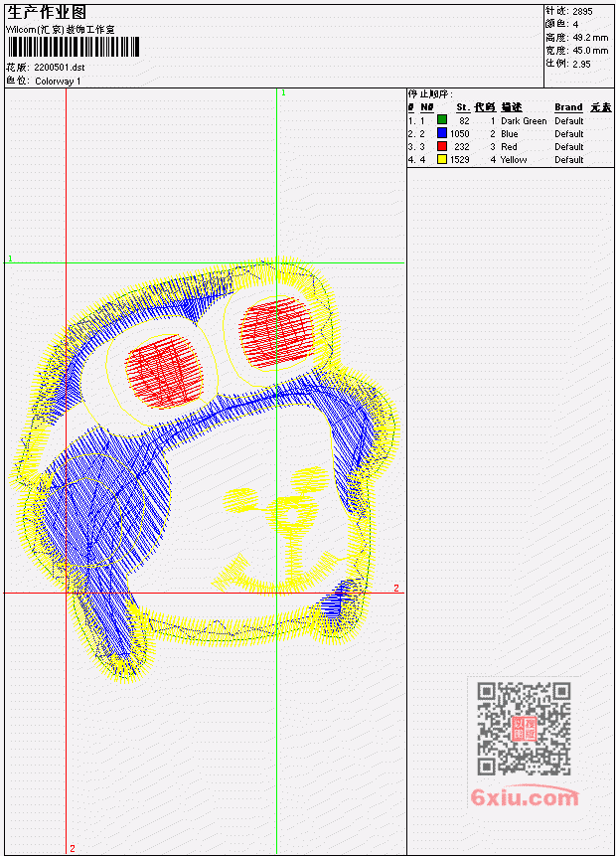Click the Dark Green color swatch
The image size is (616, 856).
click(x=442, y=119)
